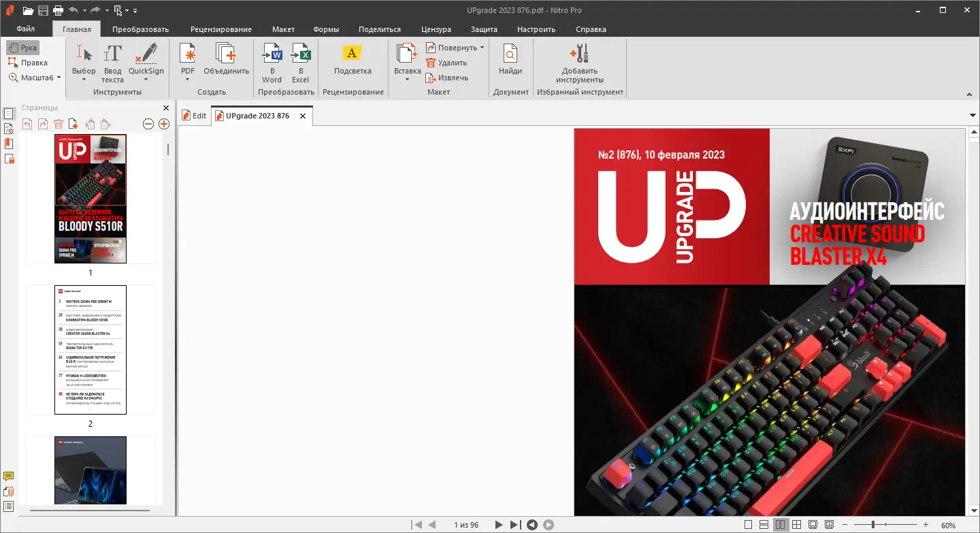Jump to the last page
This screenshot has width=980, height=533.
click(x=515, y=525)
